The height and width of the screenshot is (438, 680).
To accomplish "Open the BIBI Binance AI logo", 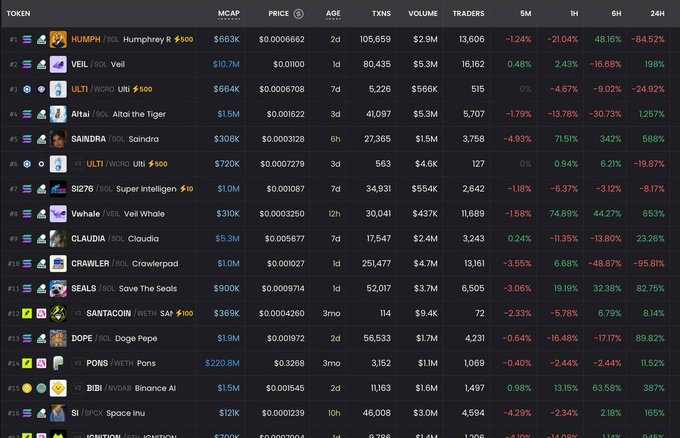I will [x=58, y=389].
